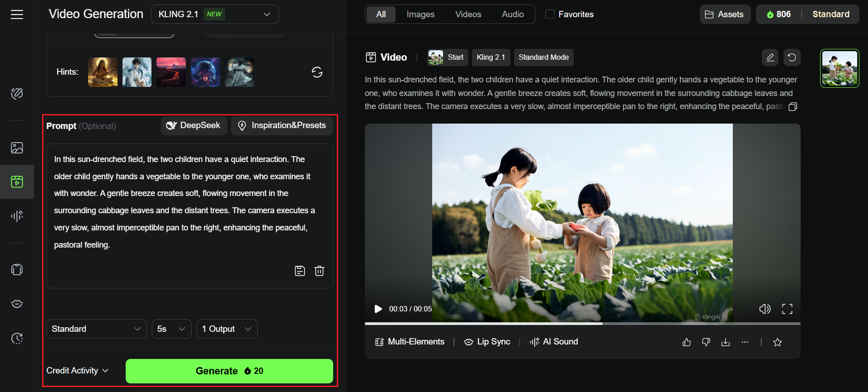Enter fullscreen video mode
Screen dimensions: 868x392
(x=787, y=309)
